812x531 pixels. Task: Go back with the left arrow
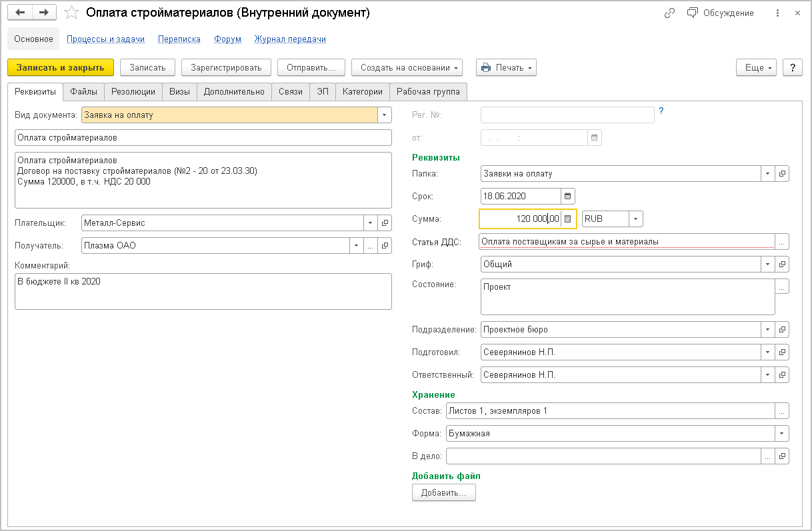point(20,13)
